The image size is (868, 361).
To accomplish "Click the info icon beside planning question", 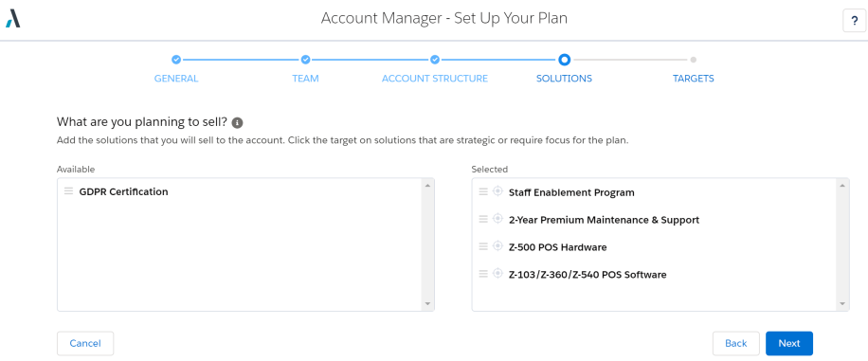I will (237, 122).
